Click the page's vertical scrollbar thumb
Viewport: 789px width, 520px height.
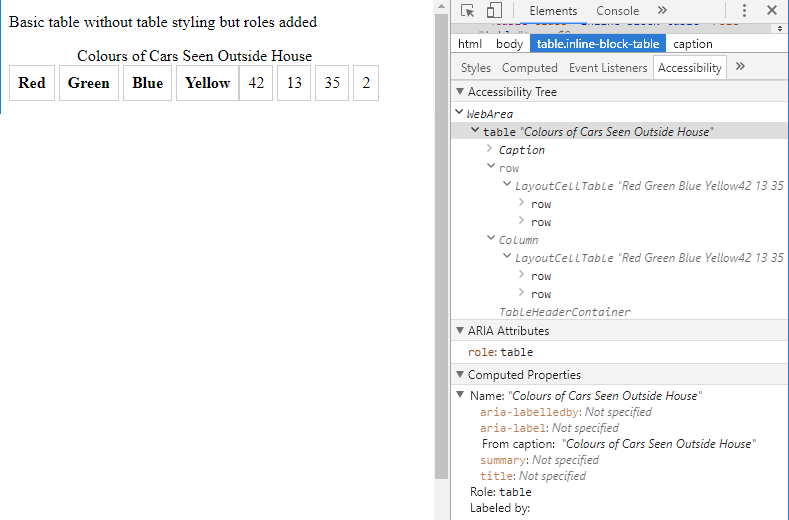point(441,247)
